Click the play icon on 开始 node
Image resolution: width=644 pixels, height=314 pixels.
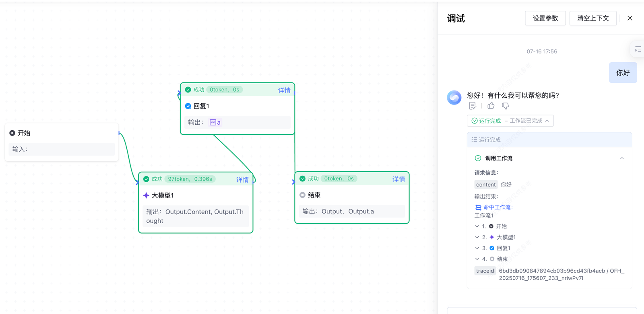(x=12, y=133)
